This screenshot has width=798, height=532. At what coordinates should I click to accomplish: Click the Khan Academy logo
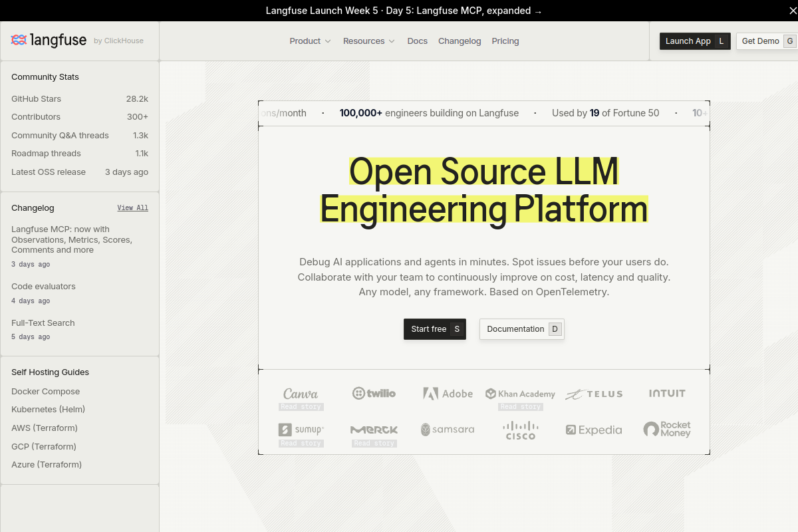coord(520,394)
